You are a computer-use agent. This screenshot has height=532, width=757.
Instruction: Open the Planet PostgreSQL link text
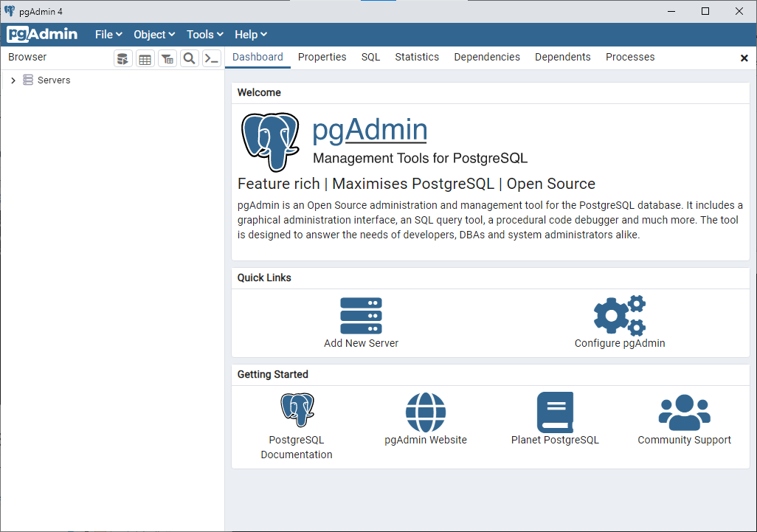(x=555, y=440)
